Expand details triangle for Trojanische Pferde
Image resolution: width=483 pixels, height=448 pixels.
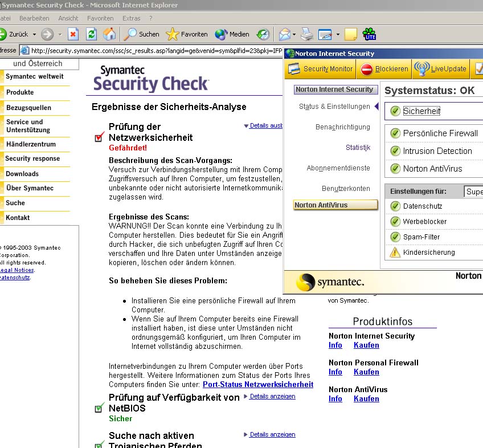pos(246,434)
